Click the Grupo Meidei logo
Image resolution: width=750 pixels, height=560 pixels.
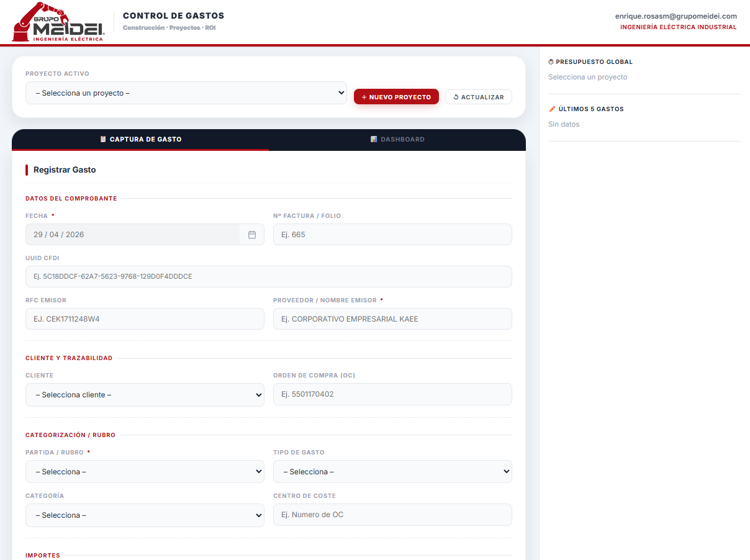[x=58, y=22]
